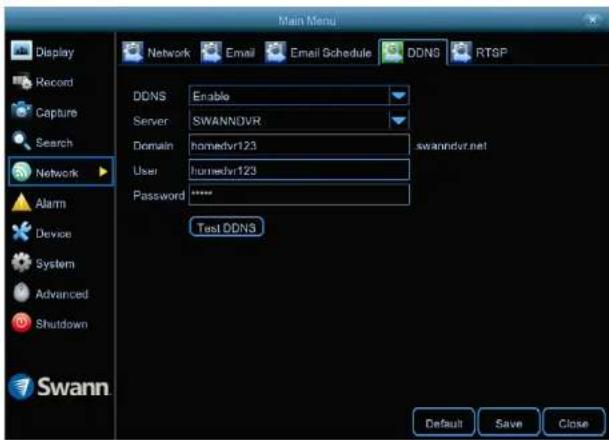Switch to the RTSP tab label
609x440 pixels.
[x=491, y=53]
